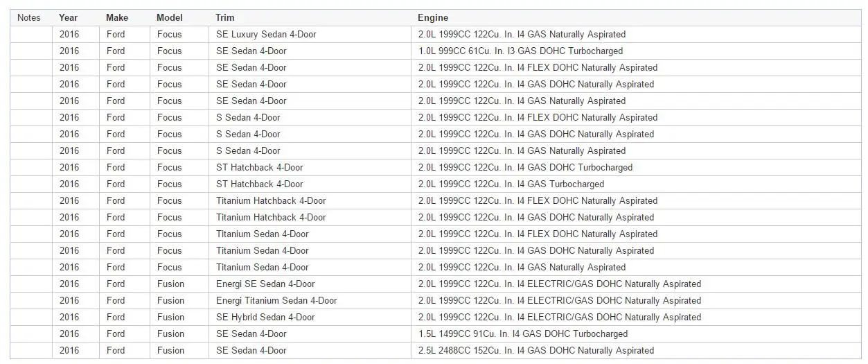Click the SE Hybrid Sedan 4-Door trim
The width and height of the screenshot is (868, 364).
265,317
